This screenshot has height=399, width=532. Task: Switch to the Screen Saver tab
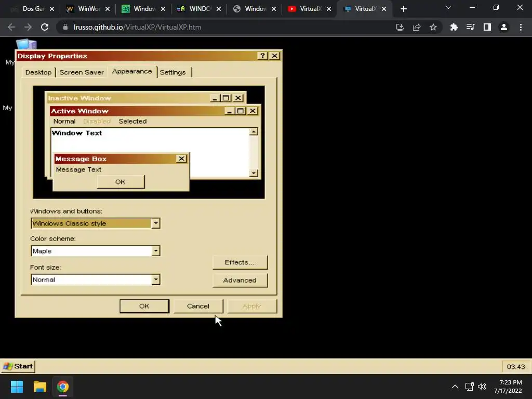click(82, 72)
